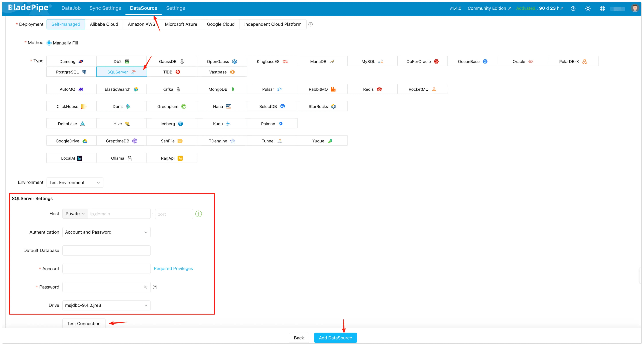
Task: Select the Self-managed deployment option
Action: point(66,24)
